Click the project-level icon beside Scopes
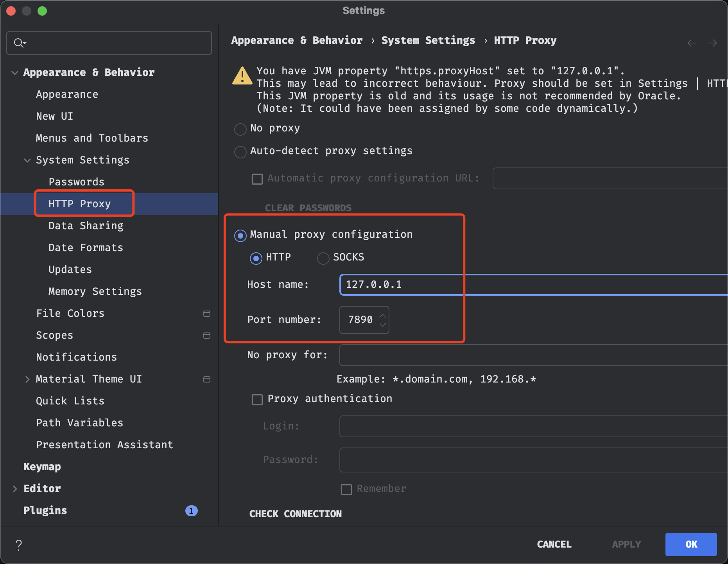The width and height of the screenshot is (728, 564). 207,336
